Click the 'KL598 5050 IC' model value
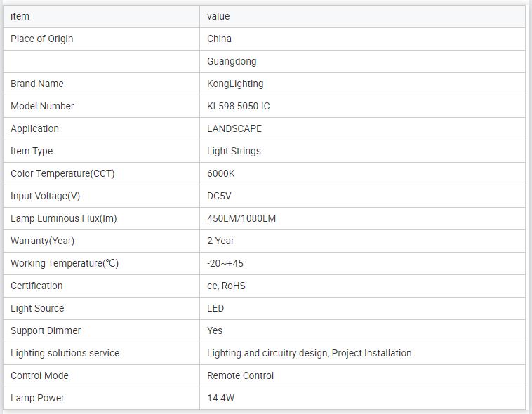The width and height of the screenshot is (532, 414). 239,106
